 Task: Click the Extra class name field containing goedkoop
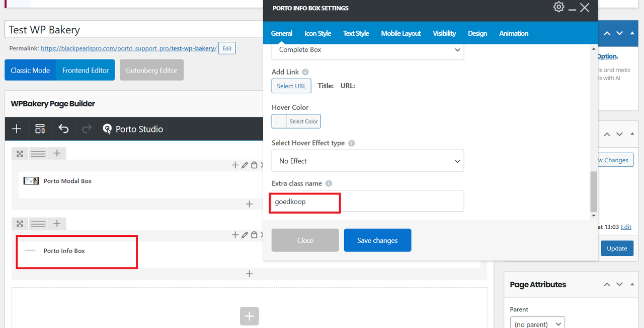coord(368,201)
